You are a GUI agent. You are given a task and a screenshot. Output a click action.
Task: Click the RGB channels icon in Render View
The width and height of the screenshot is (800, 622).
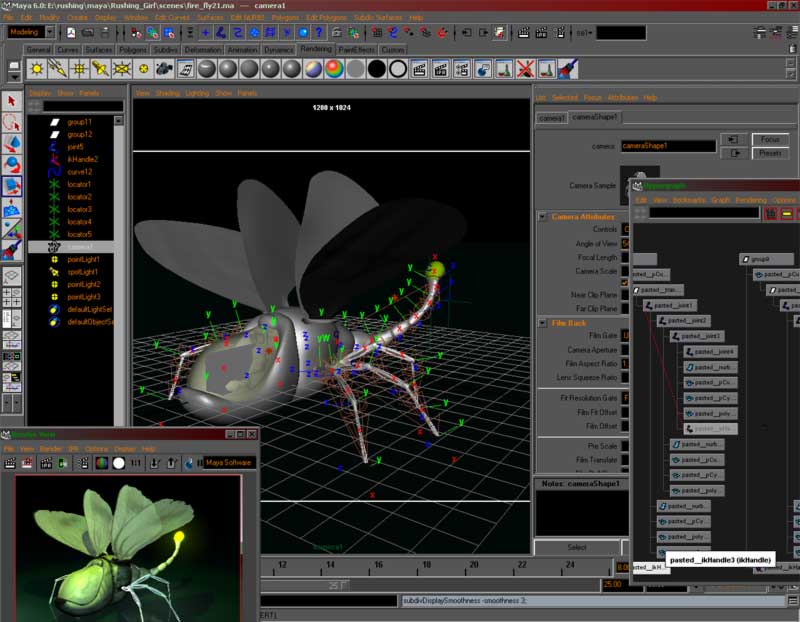102,463
